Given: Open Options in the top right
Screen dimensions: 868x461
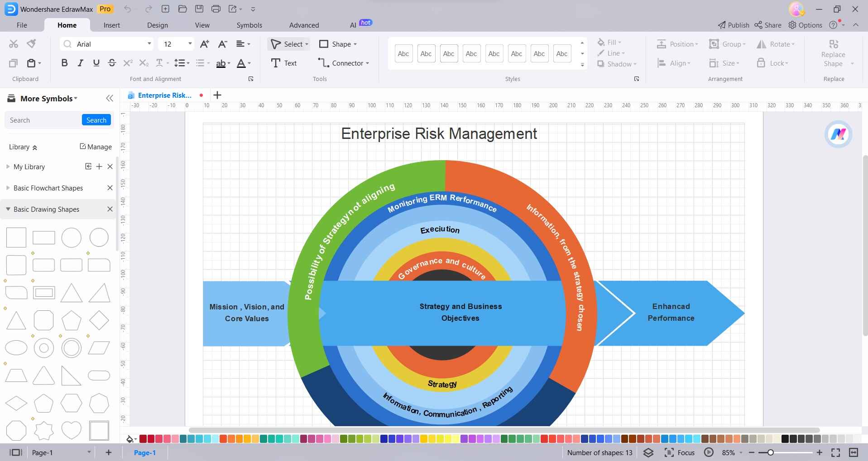Looking at the screenshot, I should tap(806, 25).
